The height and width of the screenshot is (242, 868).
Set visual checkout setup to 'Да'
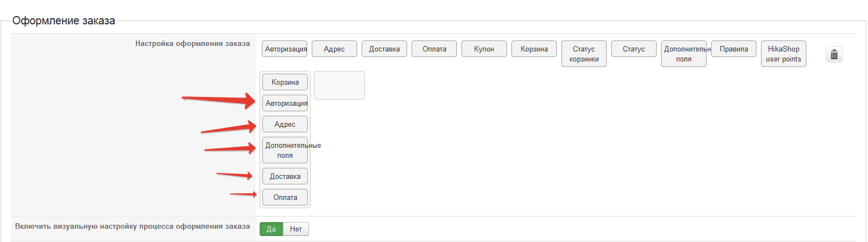271,229
